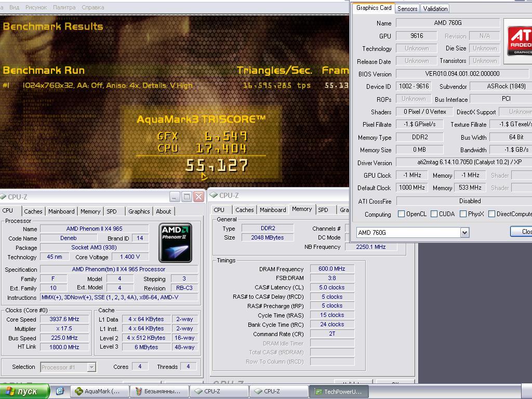Viewport: 532px width, 399px height.
Task: Click the AquaMark3 total score 55,127
Action: [217, 165]
